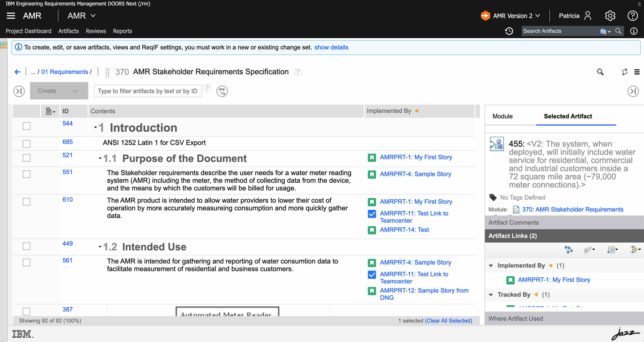
Task: Open the help question mark menu
Action: 632,16
